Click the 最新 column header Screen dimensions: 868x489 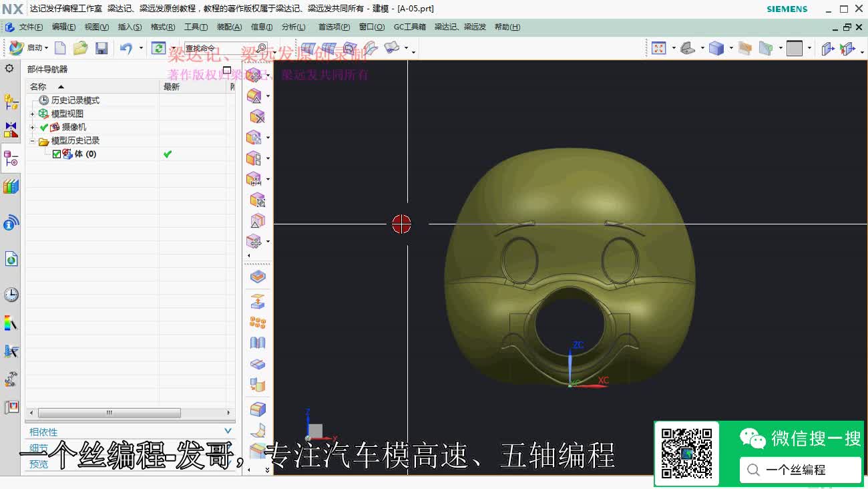pyautogui.click(x=193, y=87)
